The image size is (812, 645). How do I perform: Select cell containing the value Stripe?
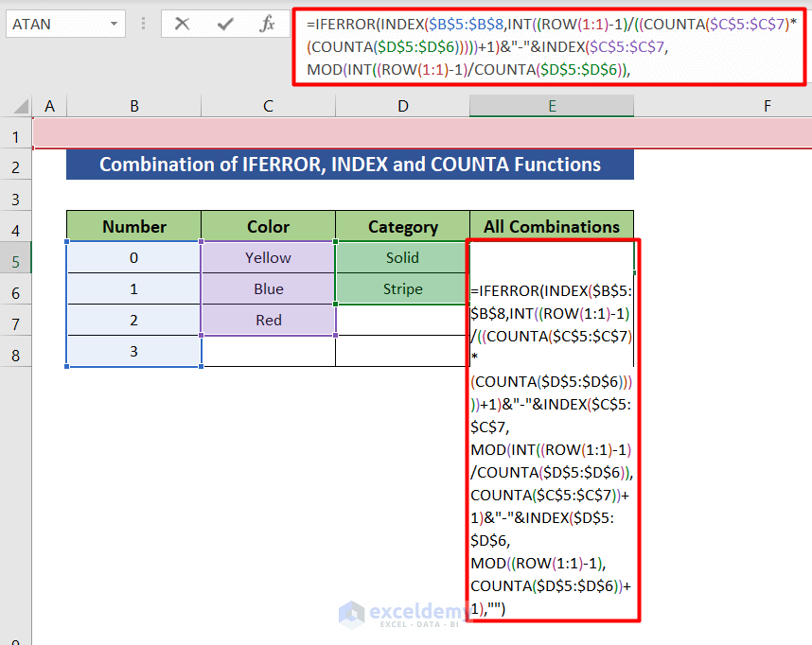tap(402, 288)
